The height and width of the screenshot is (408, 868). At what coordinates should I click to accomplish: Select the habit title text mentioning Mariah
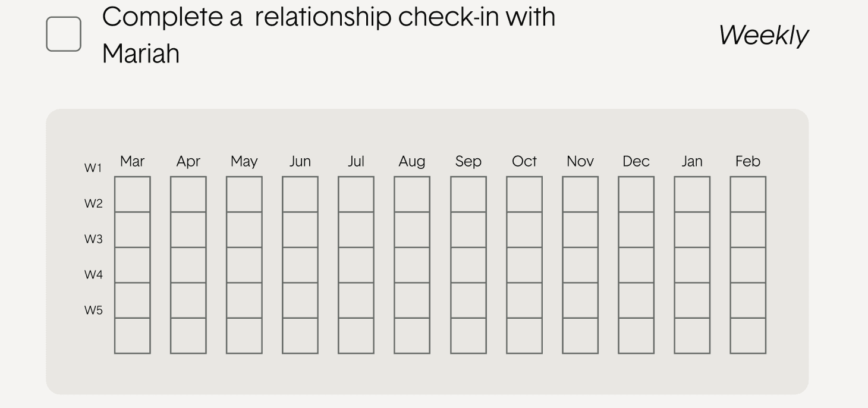(x=328, y=35)
